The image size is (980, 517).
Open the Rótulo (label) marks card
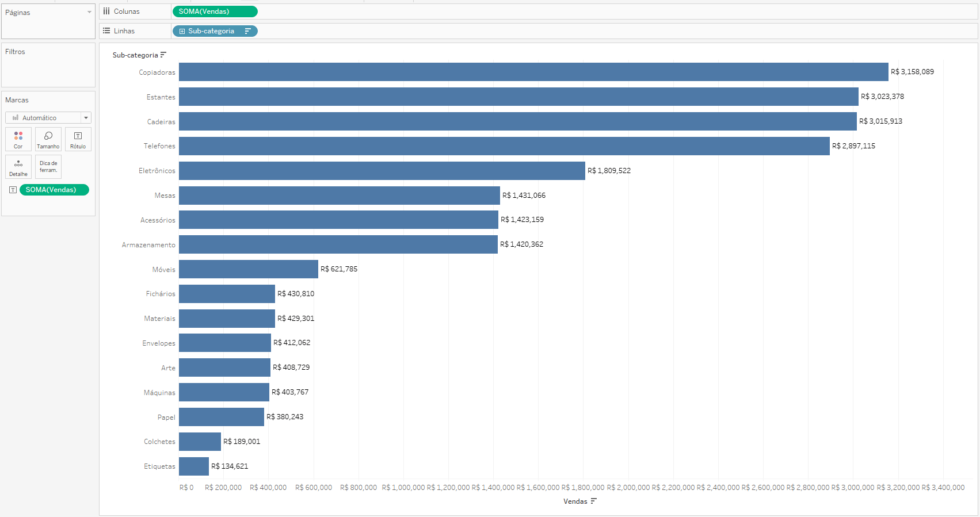(x=78, y=139)
